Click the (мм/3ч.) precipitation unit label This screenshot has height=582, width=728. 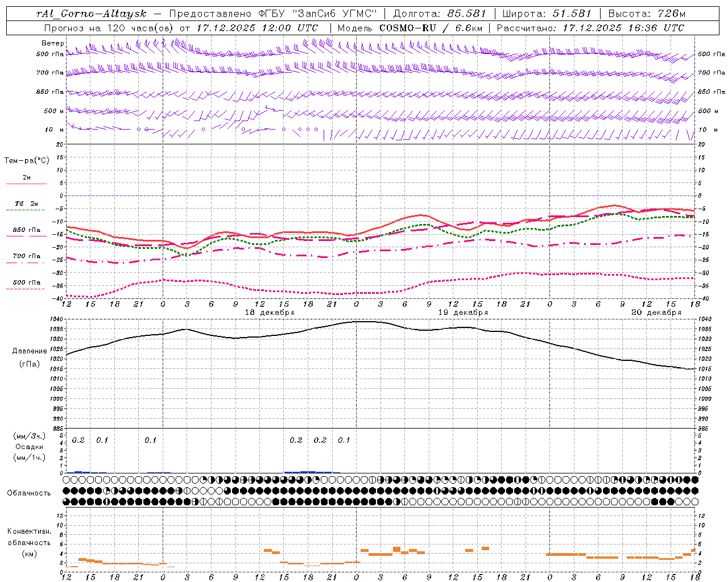30,436
